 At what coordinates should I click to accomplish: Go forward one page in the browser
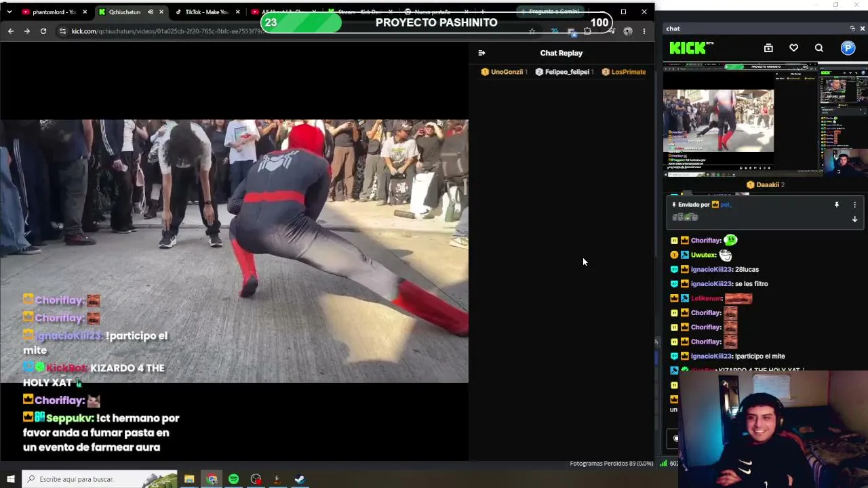(27, 31)
